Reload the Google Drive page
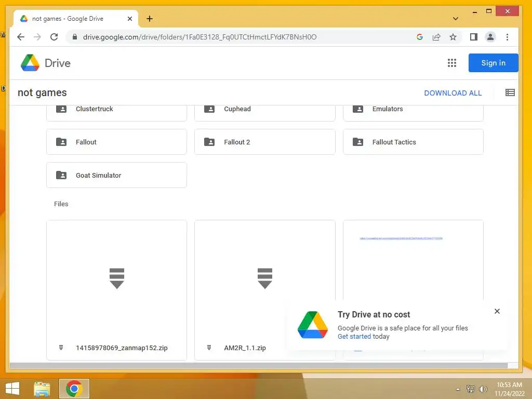This screenshot has height=399, width=532. 54,37
